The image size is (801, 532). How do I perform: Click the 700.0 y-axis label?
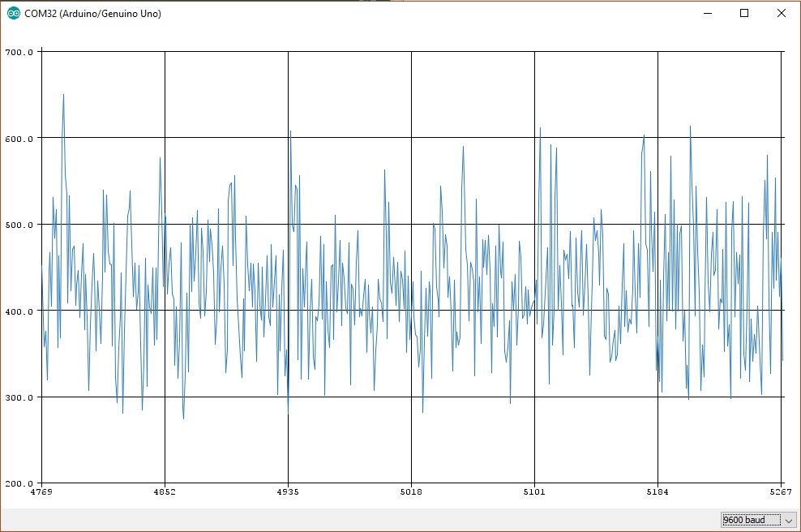tap(19, 52)
